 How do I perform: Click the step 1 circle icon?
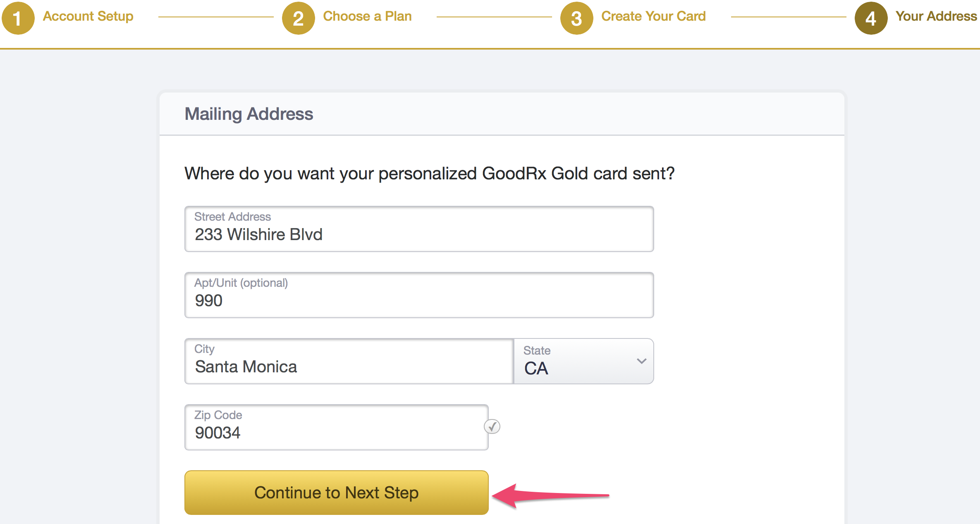click(18, 18)
